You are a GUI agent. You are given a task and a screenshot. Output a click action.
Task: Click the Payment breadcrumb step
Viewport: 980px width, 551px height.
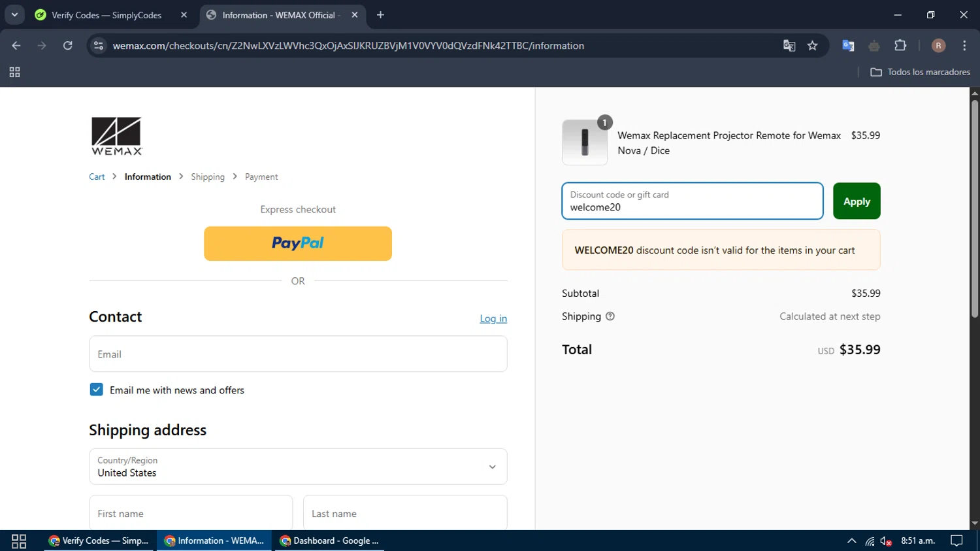[x=261, y=176]
